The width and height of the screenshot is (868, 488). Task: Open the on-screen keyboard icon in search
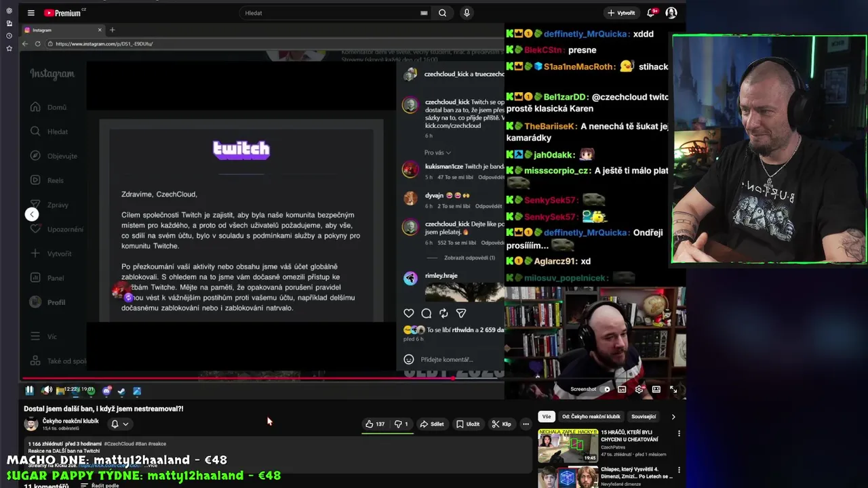coord(424,13)
